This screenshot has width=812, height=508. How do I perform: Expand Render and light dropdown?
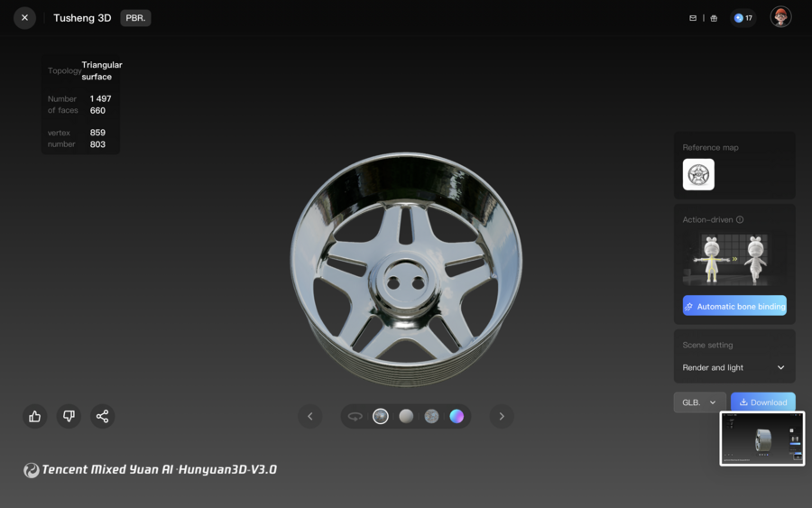pyautogui.click(x=734, y=367)
